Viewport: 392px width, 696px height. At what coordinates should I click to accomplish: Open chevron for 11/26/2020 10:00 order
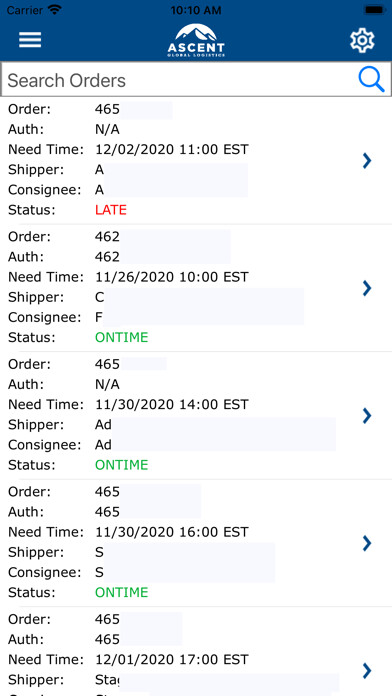(367, 288)
